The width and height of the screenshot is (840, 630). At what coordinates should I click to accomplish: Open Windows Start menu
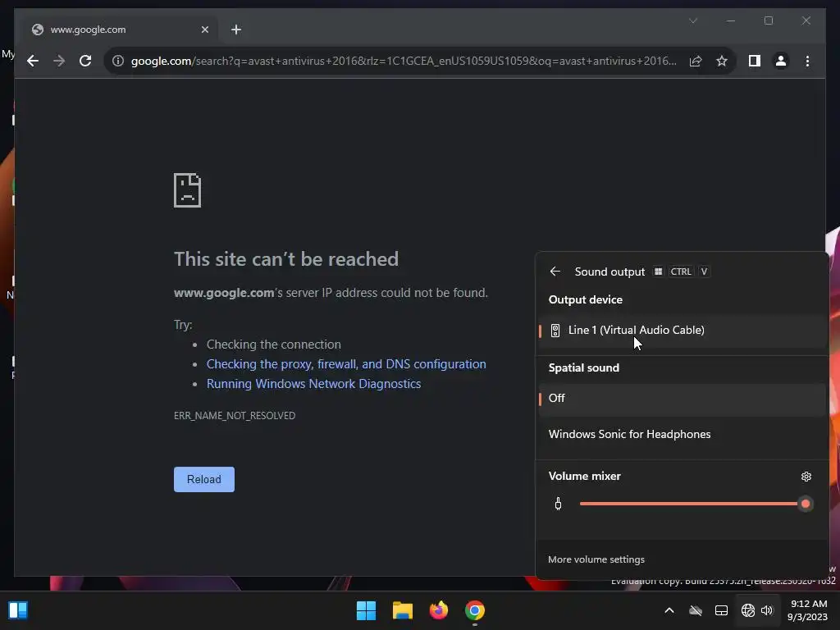tap(367, 610)
